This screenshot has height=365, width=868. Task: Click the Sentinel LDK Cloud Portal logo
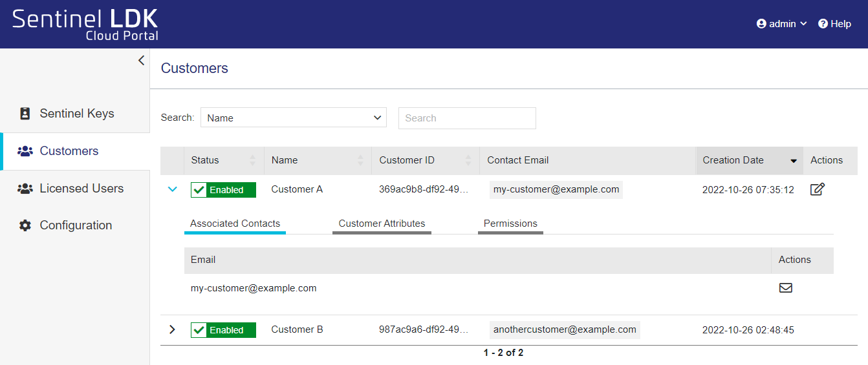pyautogui.click(x=85, y=25)
